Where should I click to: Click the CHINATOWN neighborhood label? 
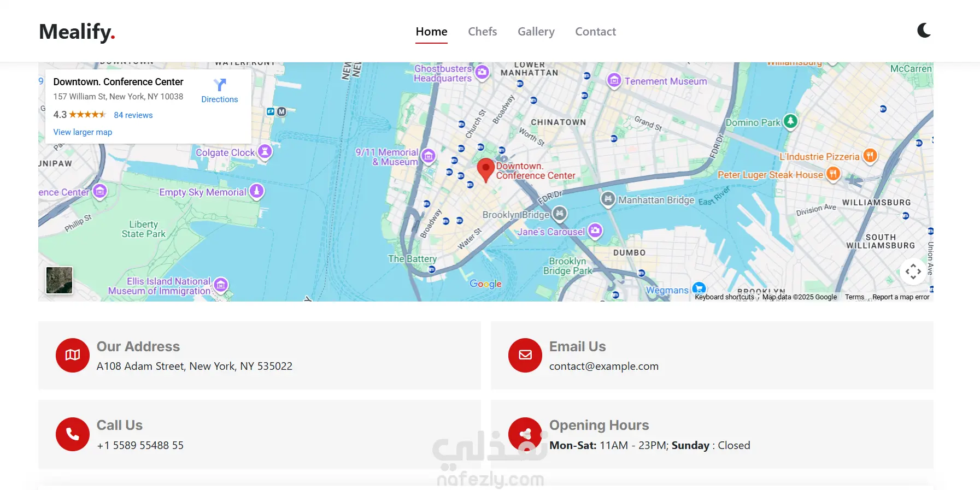[x=558, y=122]
